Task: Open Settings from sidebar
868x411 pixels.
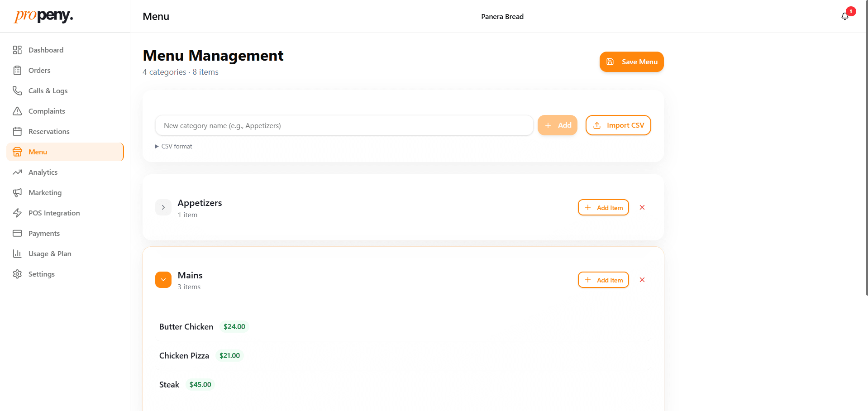Action: coord(65,274)
